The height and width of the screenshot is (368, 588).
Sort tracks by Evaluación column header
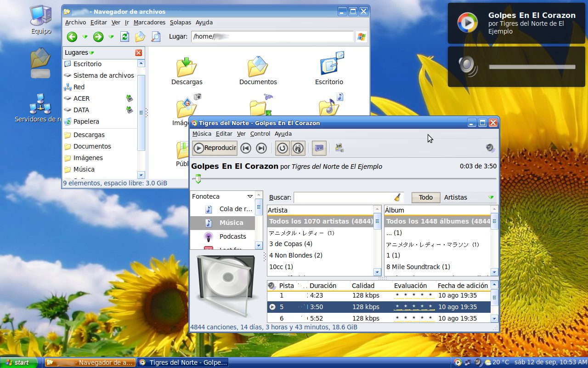(x=413, y=286)
